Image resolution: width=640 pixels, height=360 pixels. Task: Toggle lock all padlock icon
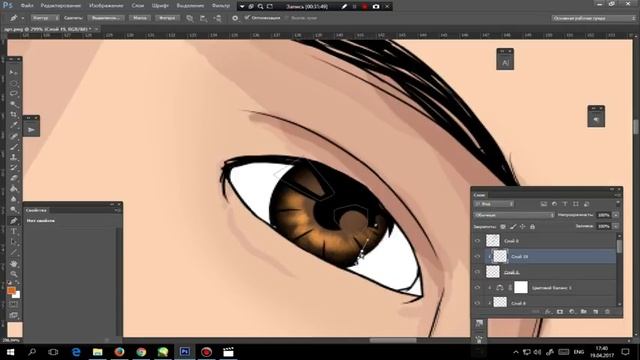pyautogui.click(x=532, y=227)
